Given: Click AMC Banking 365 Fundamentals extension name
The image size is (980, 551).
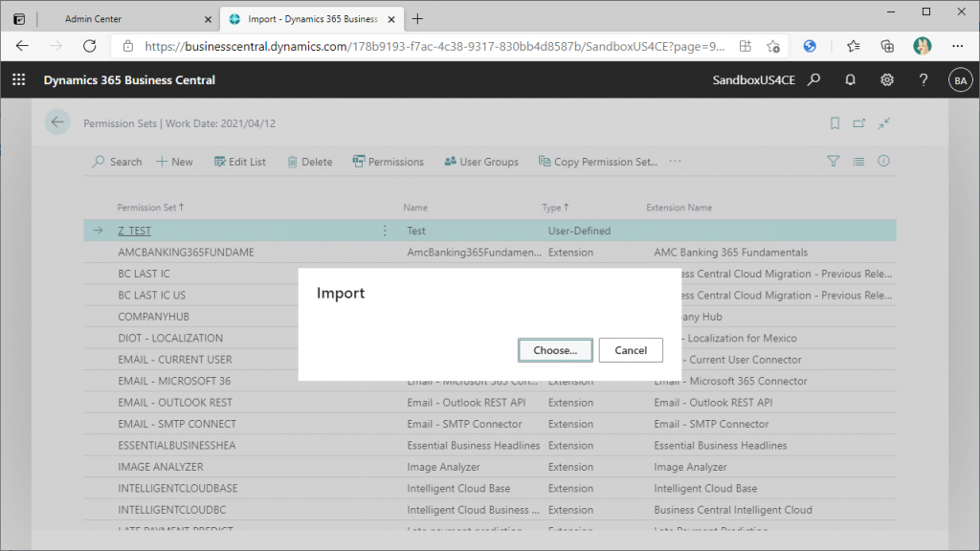Looking at the screenshot, I should (x=730, y=253).
